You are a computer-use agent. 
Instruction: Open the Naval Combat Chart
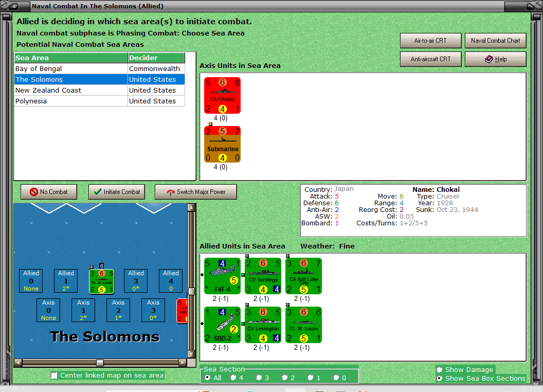(x=495, y=41)
